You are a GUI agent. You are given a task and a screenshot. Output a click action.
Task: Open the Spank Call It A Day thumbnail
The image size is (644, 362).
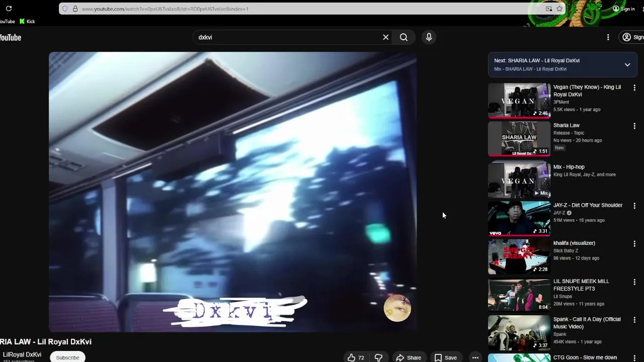(519, 333)
